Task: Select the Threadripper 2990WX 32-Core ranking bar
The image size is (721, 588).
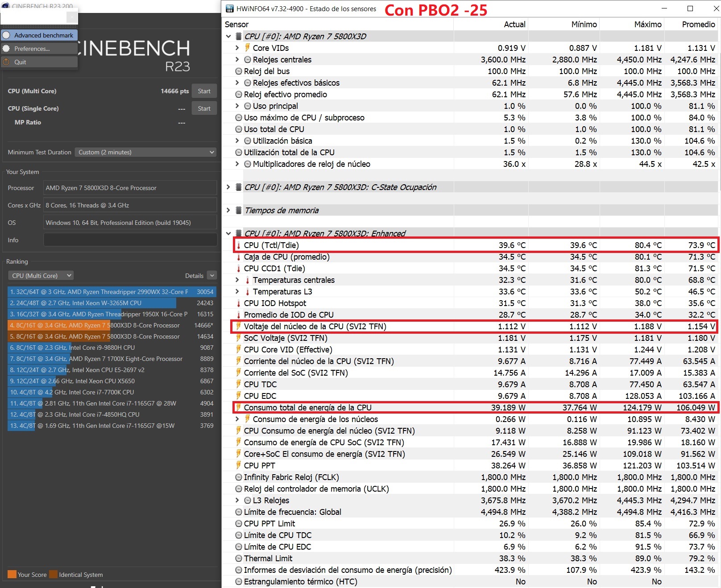Action: pyautogui.click(x=112, y=292)
